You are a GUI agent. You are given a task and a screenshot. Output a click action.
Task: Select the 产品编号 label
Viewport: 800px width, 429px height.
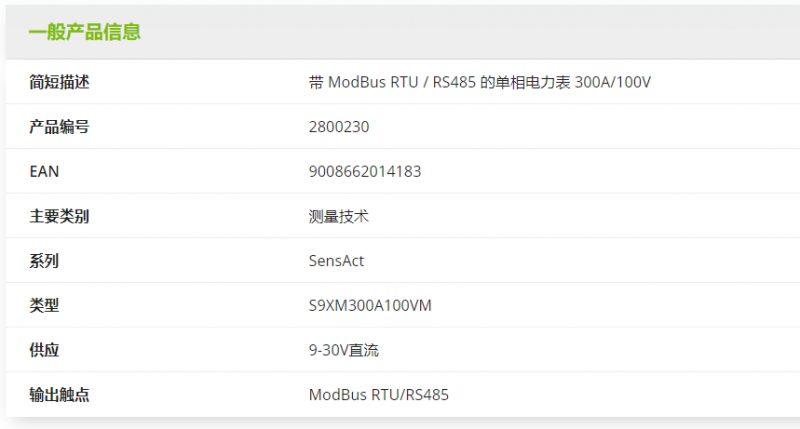pyautogui.click(x=59, y=127)
